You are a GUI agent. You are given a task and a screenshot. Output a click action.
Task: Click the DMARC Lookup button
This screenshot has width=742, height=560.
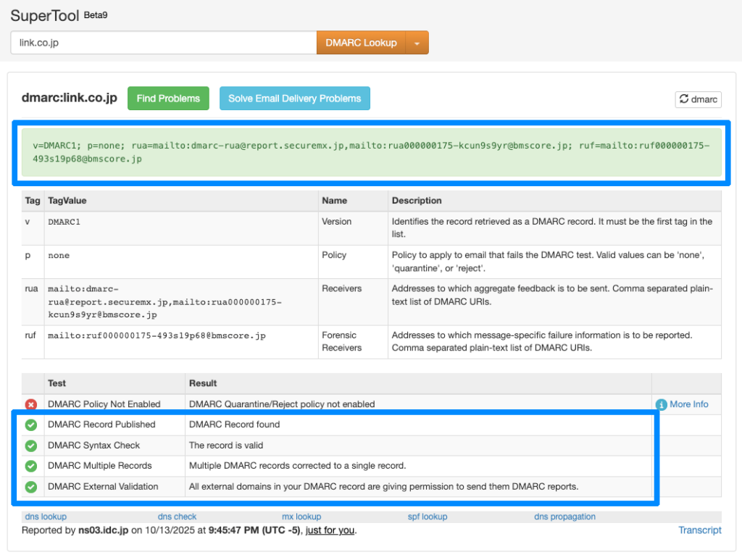pyautogui.click(x=361, y=43)
